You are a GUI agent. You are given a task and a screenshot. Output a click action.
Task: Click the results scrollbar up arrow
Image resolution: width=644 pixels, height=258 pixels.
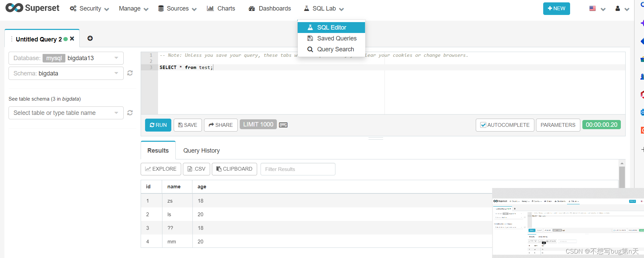pos(622,164)
